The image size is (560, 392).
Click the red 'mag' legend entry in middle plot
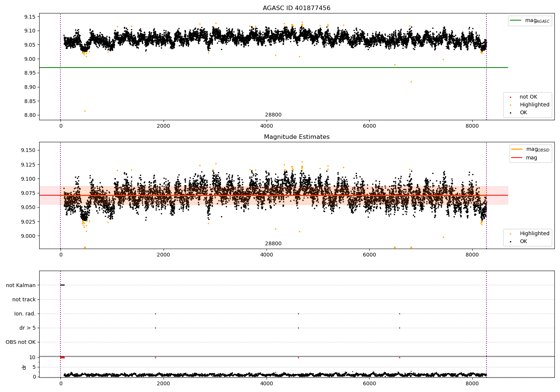531,158
